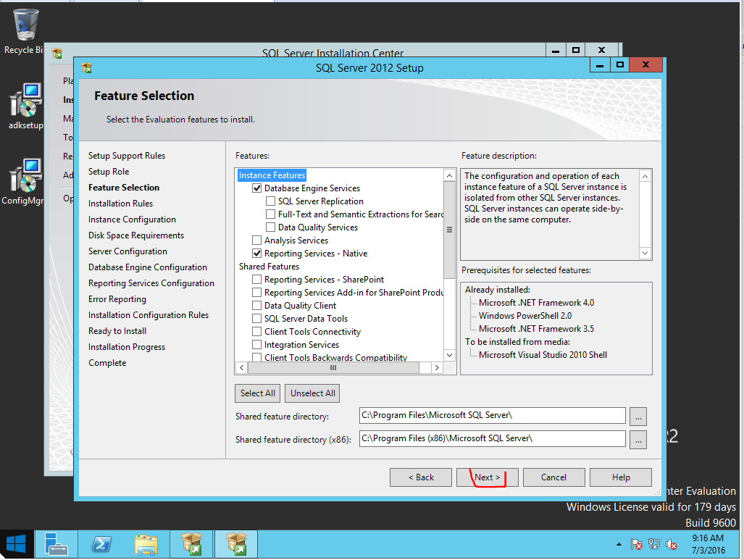Click the muted speaker tray icon
This screenshot has width=744, height=560.
coord(671,544)
